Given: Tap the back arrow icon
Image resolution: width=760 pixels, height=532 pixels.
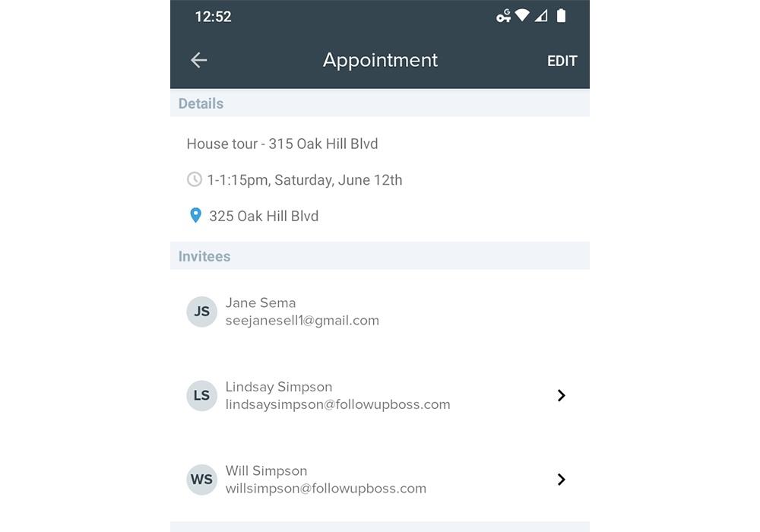Looking at the screenshot, I should [198, 60].
